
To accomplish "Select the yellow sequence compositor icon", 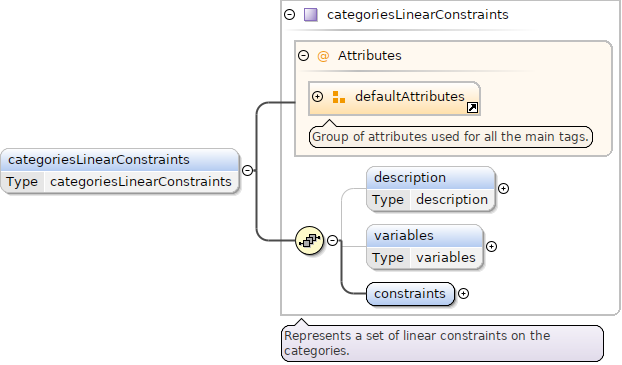I will [309, 240].
